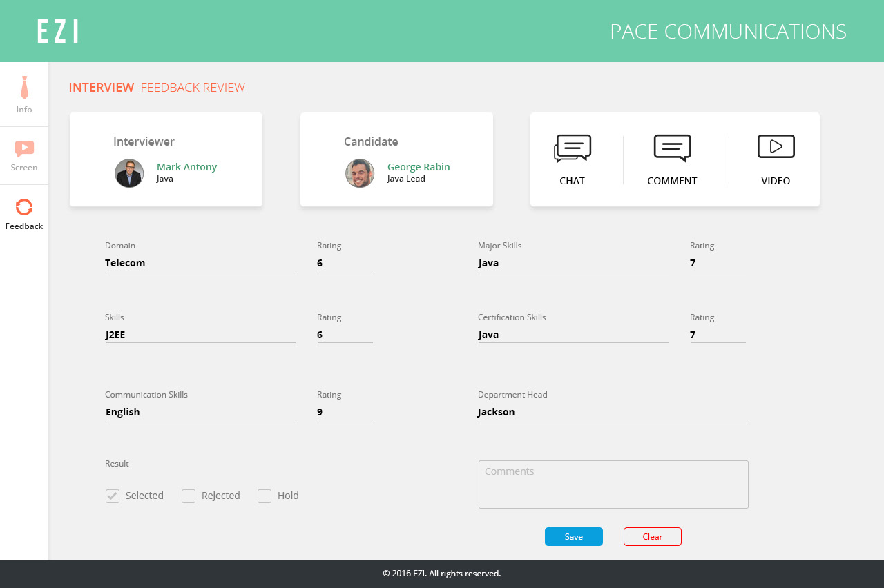This screenshot has width=884, height=588.
Task: Check the Rejected checkbox
Action: 189,496
